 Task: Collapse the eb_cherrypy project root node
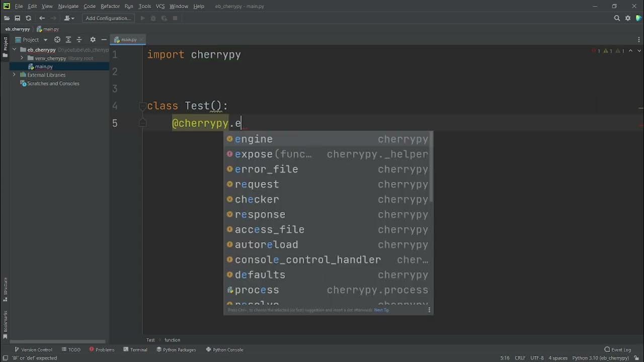[15, 50]
